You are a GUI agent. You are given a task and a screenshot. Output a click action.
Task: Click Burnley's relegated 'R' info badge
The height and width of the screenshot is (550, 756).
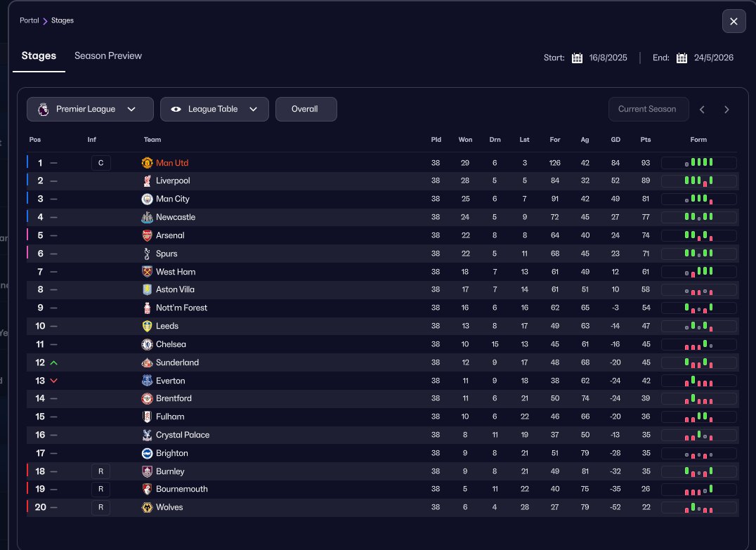[100, 471]
